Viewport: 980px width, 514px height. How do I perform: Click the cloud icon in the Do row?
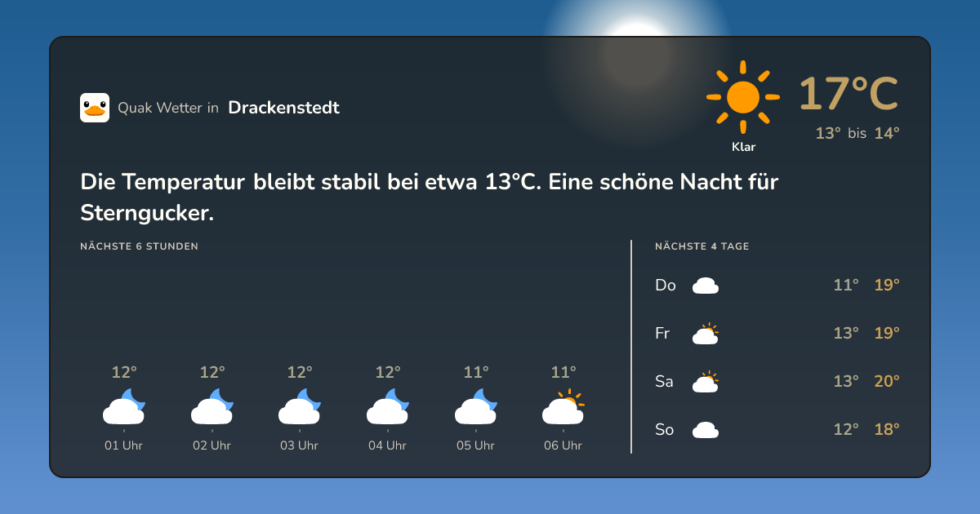706,286
